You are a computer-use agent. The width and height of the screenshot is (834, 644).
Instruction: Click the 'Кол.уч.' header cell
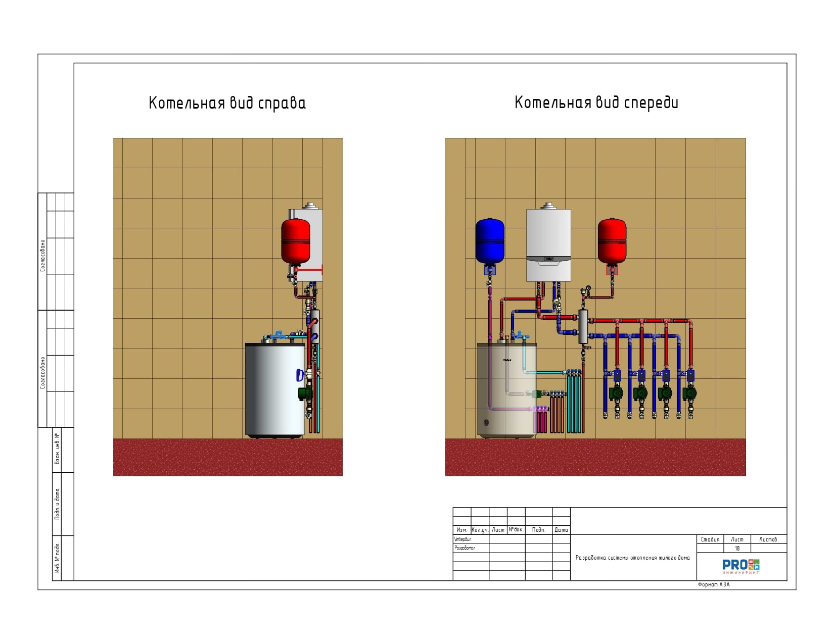tap(480, 530)
